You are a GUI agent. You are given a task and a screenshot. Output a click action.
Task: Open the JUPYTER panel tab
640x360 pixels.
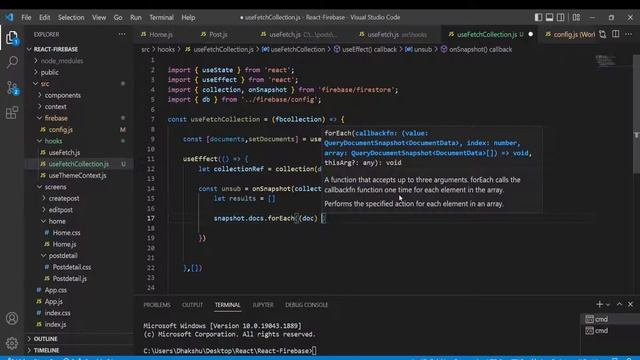click(x=263, y=305)
